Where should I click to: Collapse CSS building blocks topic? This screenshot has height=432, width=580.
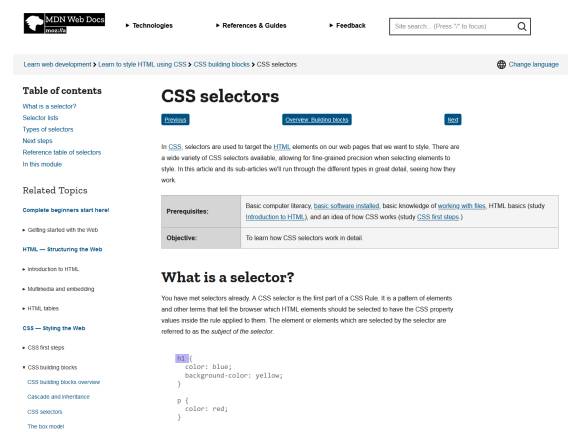50,368
